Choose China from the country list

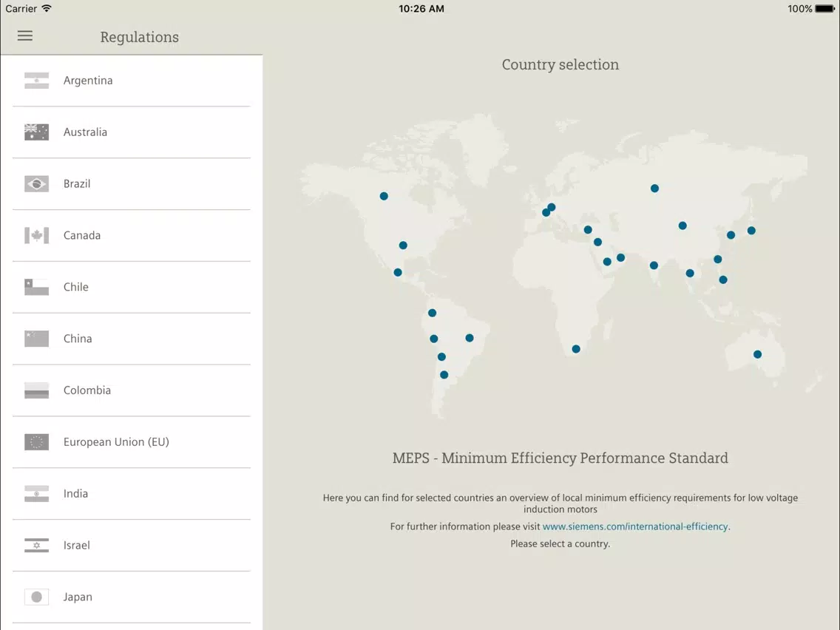pos(132,339)
